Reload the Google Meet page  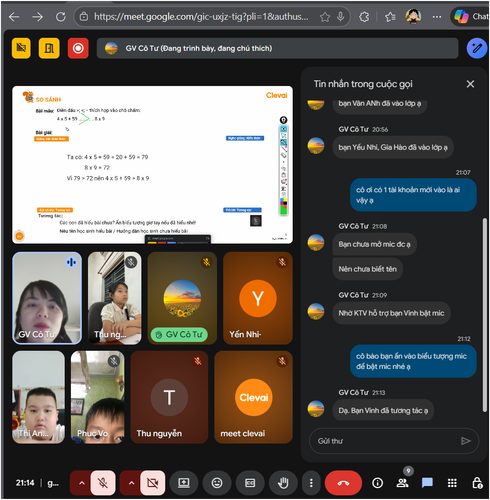(x=60, y=16)
